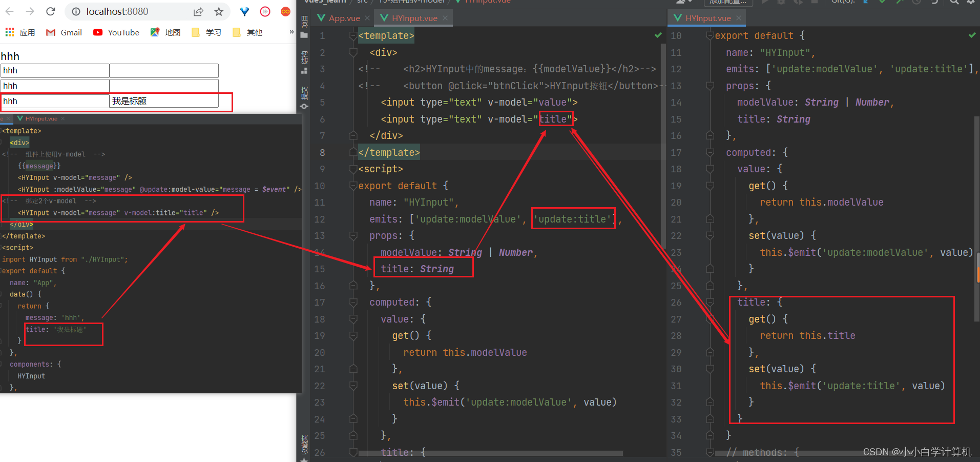
Task: Collapse the <script> fold at line 9
Action: [353, 169]
